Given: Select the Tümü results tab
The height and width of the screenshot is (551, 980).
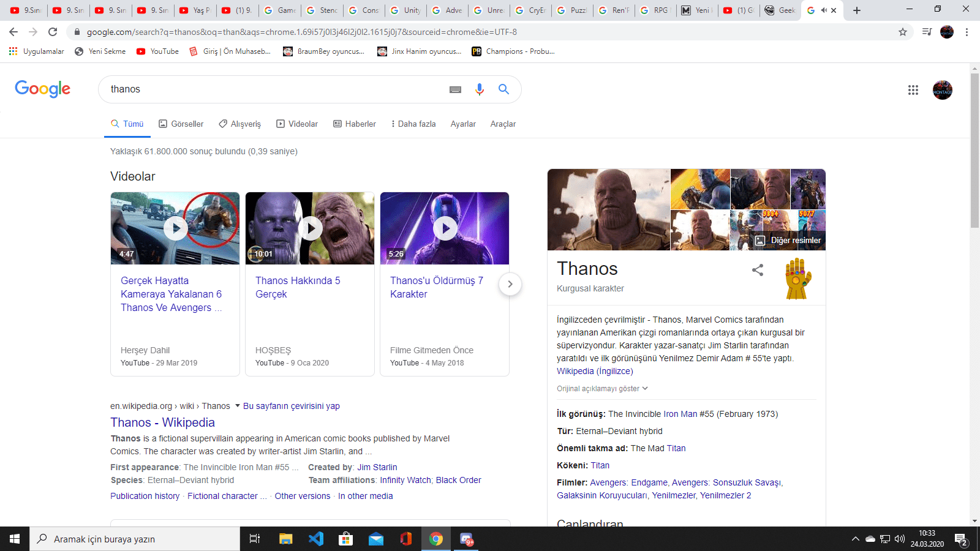Looking at the screenshot, I should click(127, 124).
